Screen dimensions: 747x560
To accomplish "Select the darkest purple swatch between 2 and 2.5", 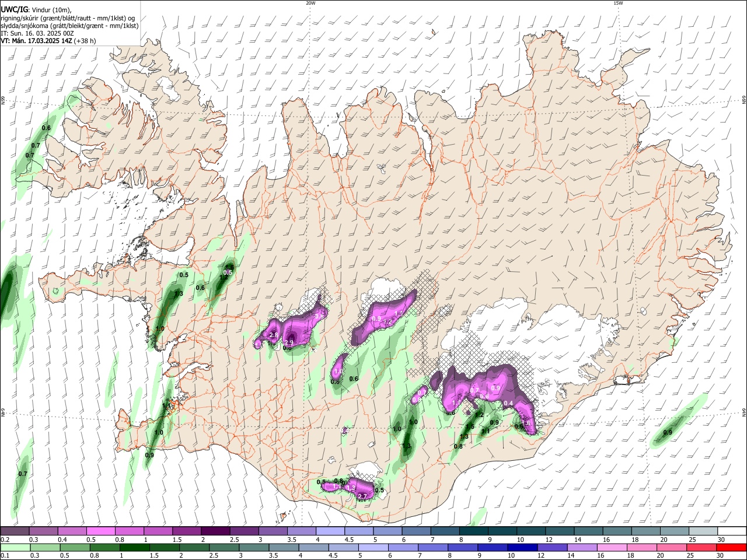I will pos(215,531).
